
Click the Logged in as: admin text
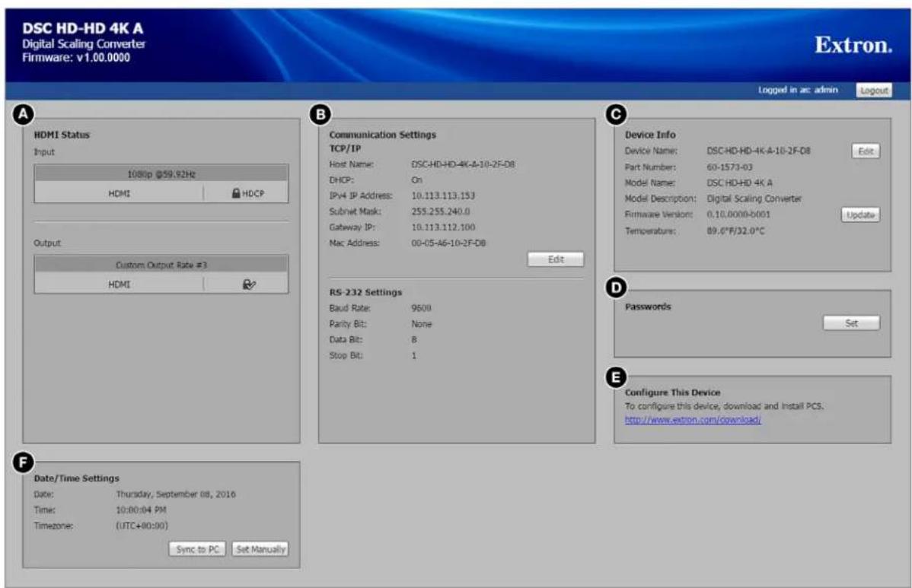coord(798,90)
